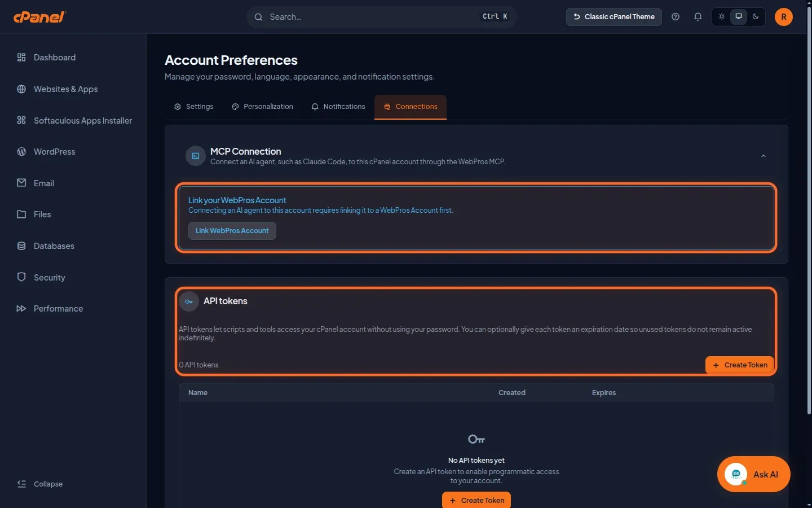Click the "Created" column header
This screenshot has height=508, width=812.
512,393
